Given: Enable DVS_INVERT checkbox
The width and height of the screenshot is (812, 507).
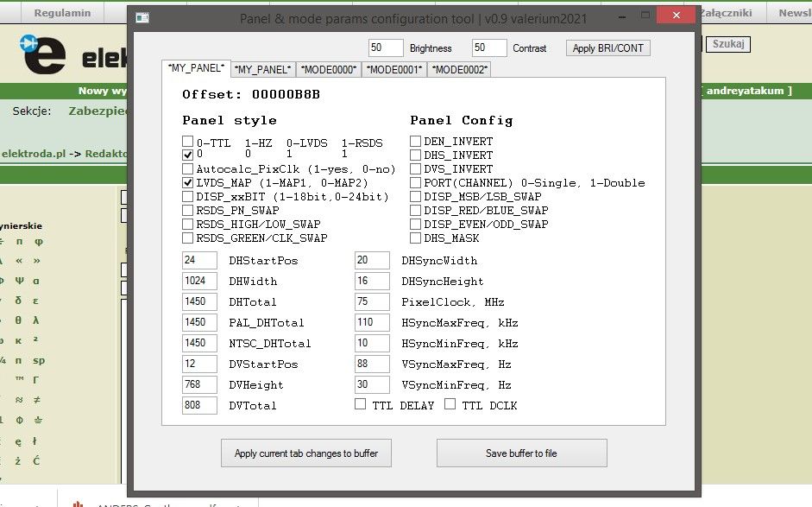Looking at the screenshot, I should point(415,168).
